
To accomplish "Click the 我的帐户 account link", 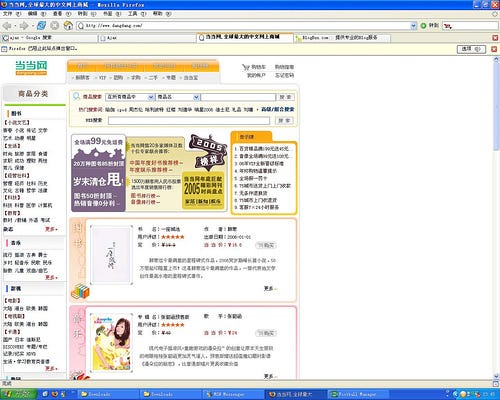I will [256, 75].
